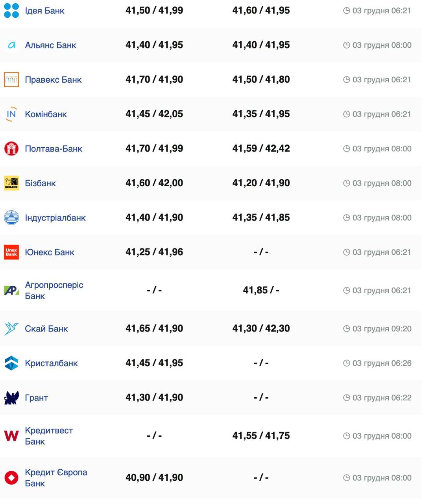Screen dimensions: 432x504
Task: Click the red Полтава-Банк logo
Action: pyautogui.click(x=11, y=149)
